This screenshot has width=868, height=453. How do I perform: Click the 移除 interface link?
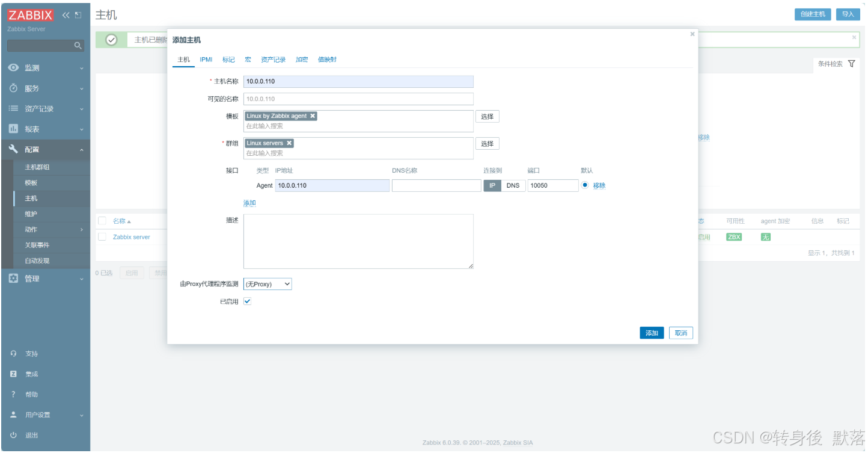599,185
